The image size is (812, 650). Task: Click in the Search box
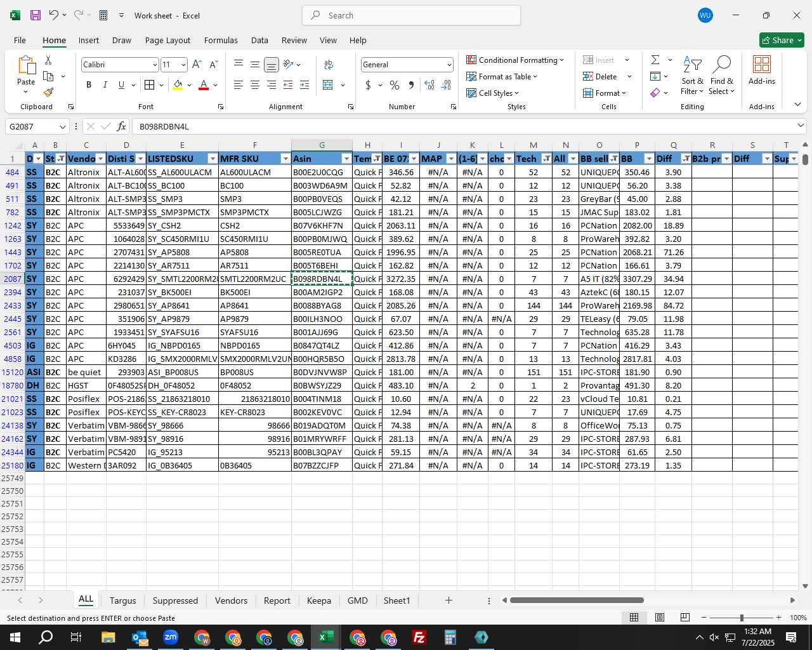tap(412, 15)
